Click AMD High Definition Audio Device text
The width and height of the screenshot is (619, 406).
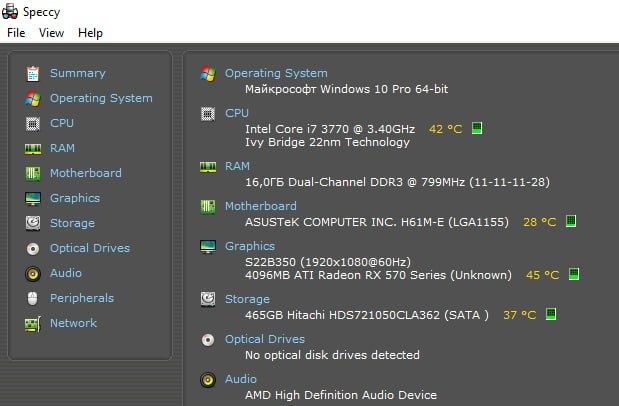tap(341, 395)
